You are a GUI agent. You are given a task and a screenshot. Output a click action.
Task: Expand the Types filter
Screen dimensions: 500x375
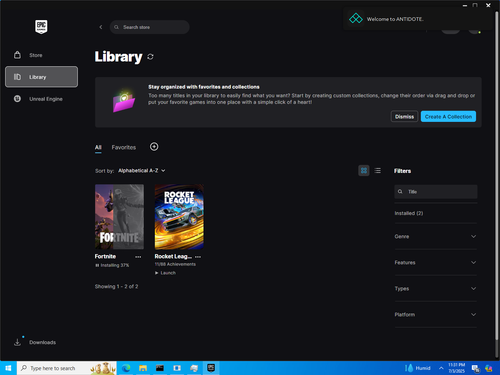(436, 288)
